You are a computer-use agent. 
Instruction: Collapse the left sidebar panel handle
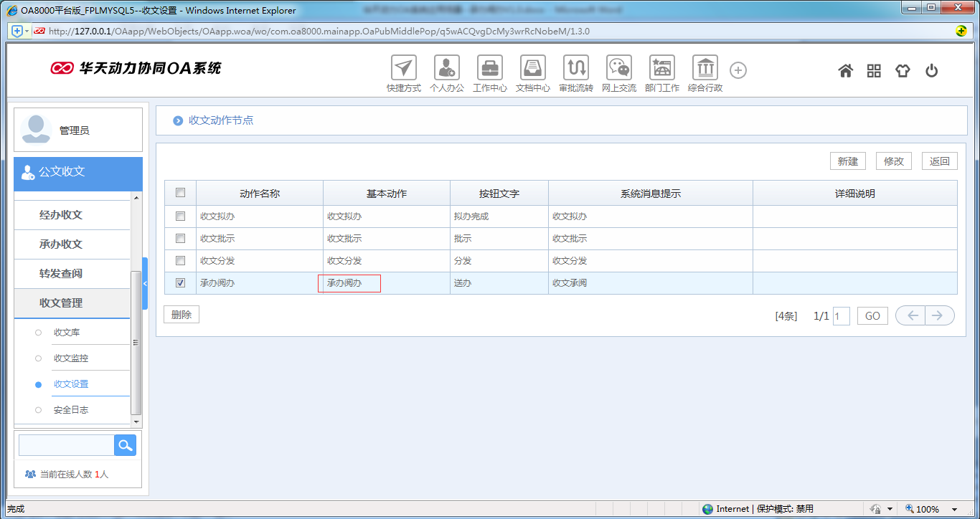tap(145, 283)
